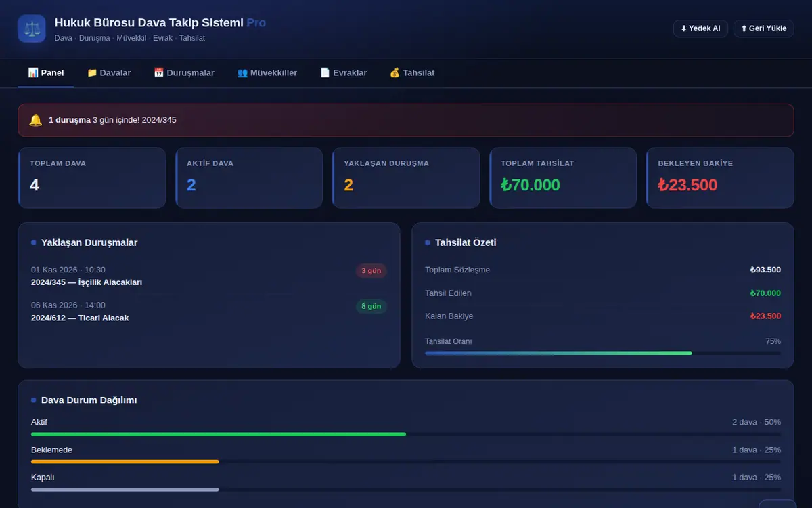The image size is (812, 508).
Task: Click the Tahsil Edilen row amount
Action: pyautogui.click(x=765, y=293)
